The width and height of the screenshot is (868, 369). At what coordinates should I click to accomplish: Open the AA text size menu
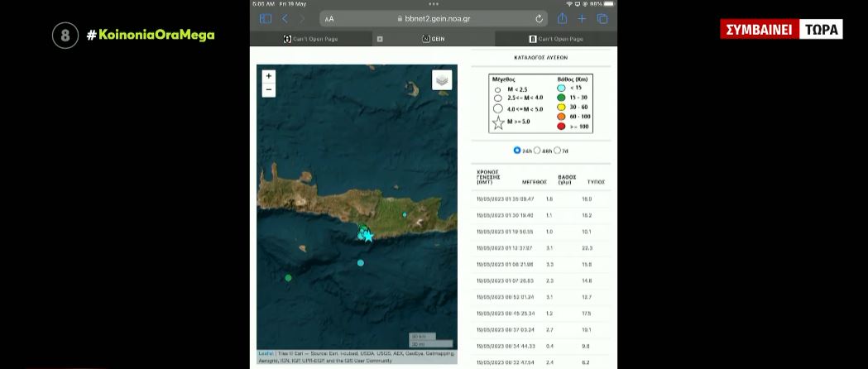(329, 19)
